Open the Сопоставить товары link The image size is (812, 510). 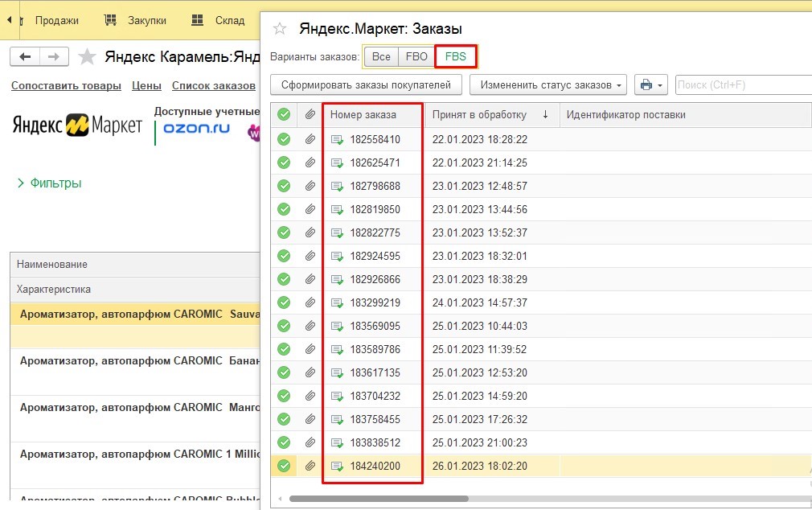[x=66, y=85]
